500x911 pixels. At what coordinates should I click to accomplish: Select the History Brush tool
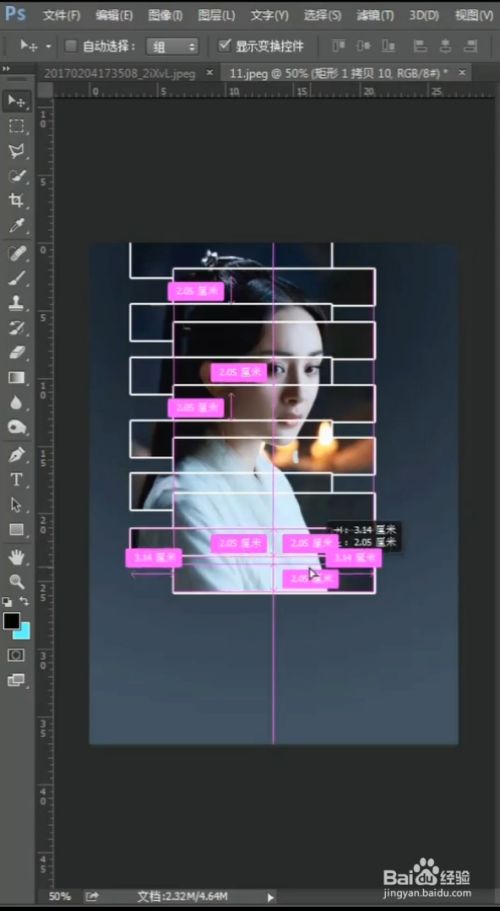click(x=16, y=328)
